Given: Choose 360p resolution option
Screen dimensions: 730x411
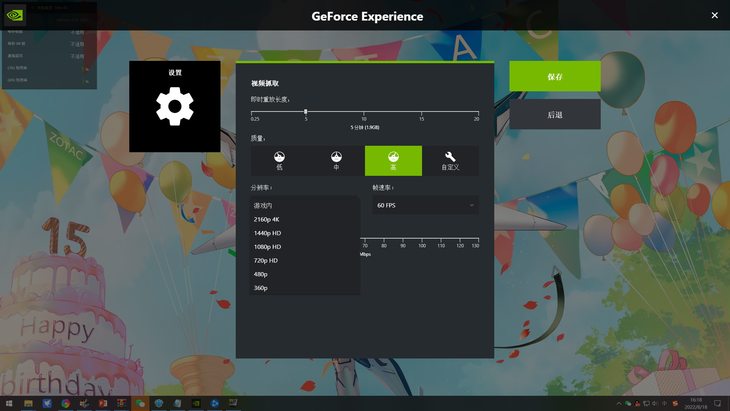Looking at the screenshot, I should pos(305,288).
